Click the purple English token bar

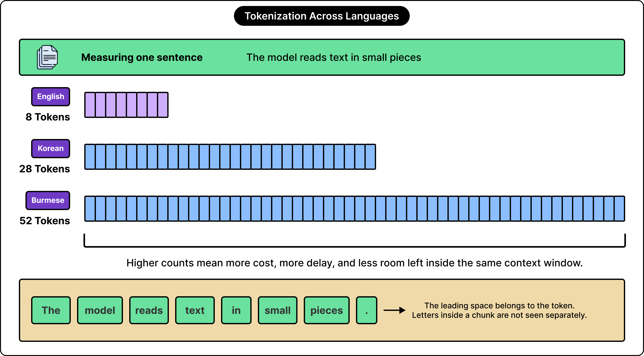click(126, 105)
